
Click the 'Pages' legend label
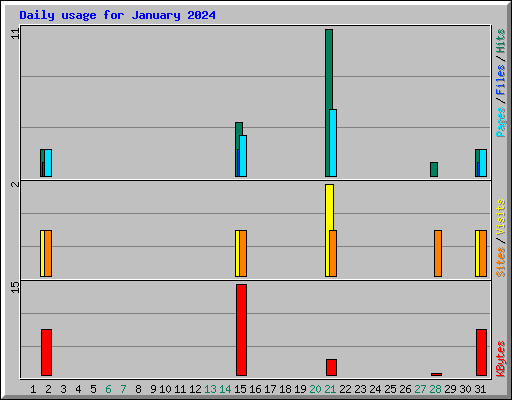coord(501,122)
